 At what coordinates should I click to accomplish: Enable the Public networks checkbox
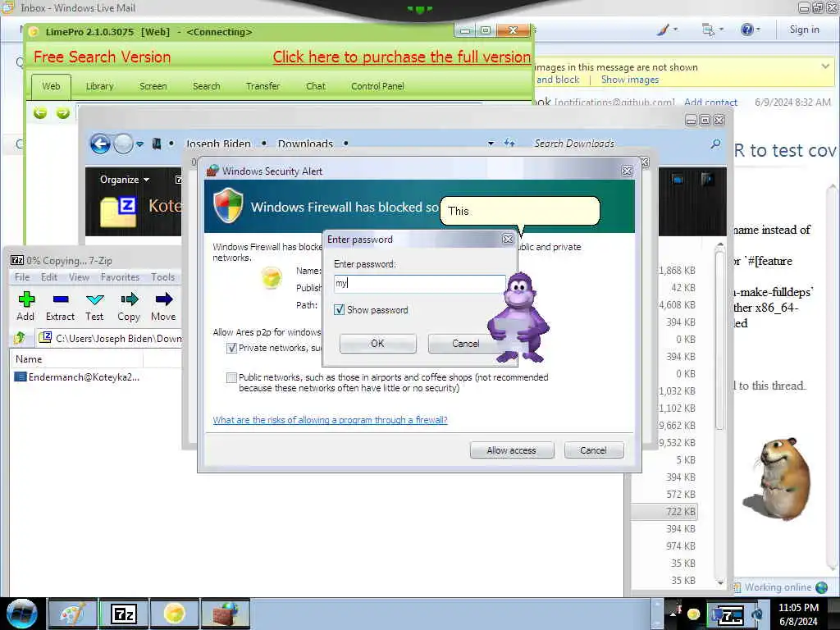231,377
